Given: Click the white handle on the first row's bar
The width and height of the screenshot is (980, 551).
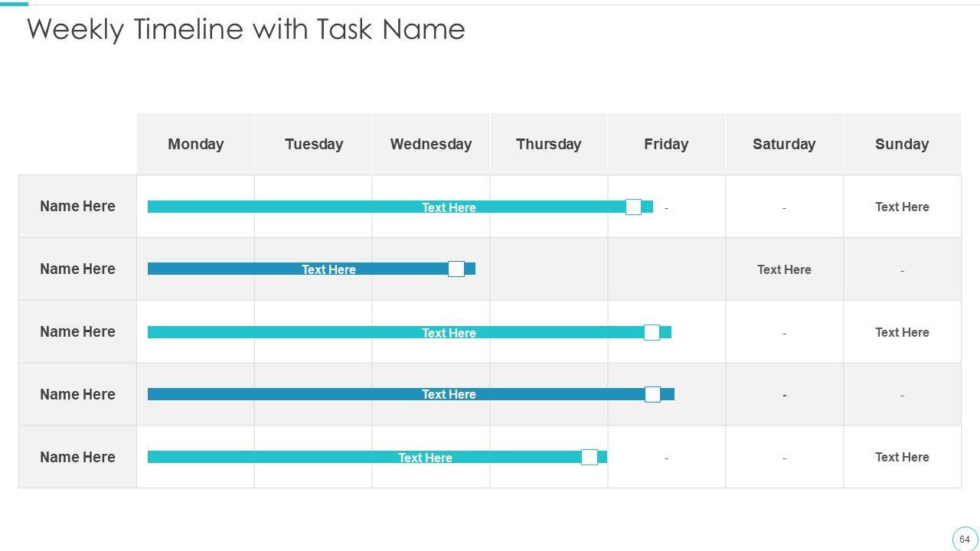Looking at the screenshot, I should pyautogui.click(x=633, y=207).
